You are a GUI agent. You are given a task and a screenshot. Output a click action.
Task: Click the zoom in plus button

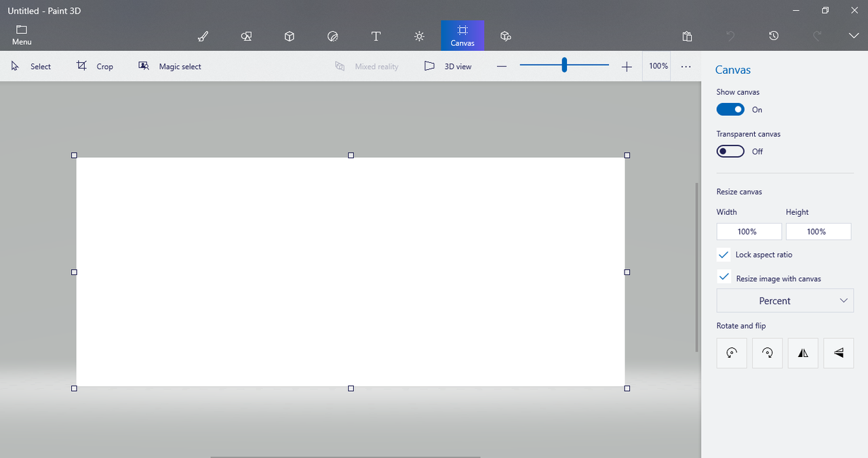tap(627, 66)
